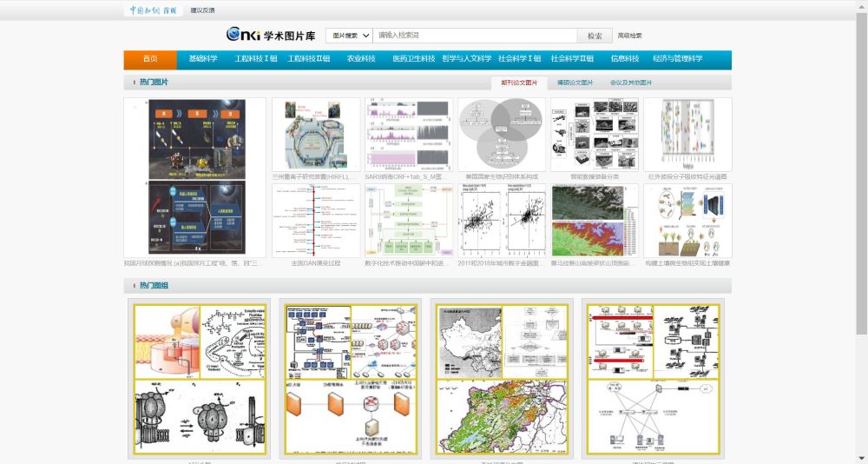Click the 请输入检索词 search input field

[x=475, y=36]
